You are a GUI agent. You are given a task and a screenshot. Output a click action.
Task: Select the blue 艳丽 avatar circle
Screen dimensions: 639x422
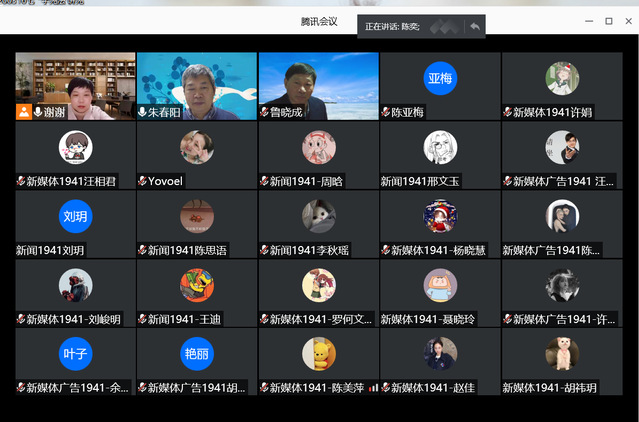(x=197, y=353)
